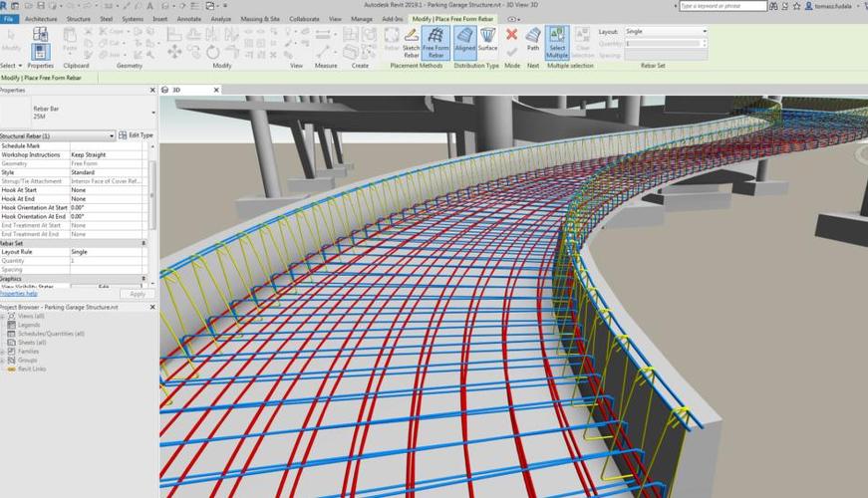The image size is (868, 498).
Task: Click the search keyword input field
Action: coord(723,6)
